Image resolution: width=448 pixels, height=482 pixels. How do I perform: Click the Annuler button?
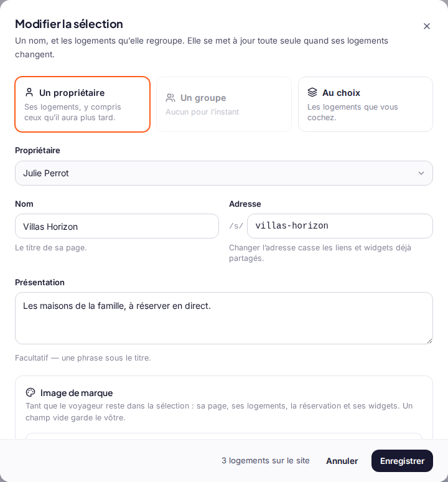coord(342,461)
